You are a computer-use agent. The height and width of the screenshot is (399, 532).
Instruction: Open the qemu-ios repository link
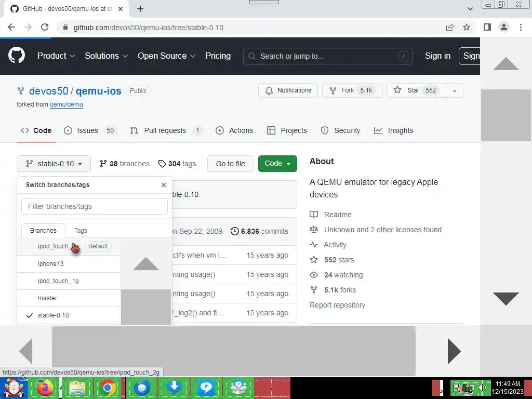(x=98, y=91)
